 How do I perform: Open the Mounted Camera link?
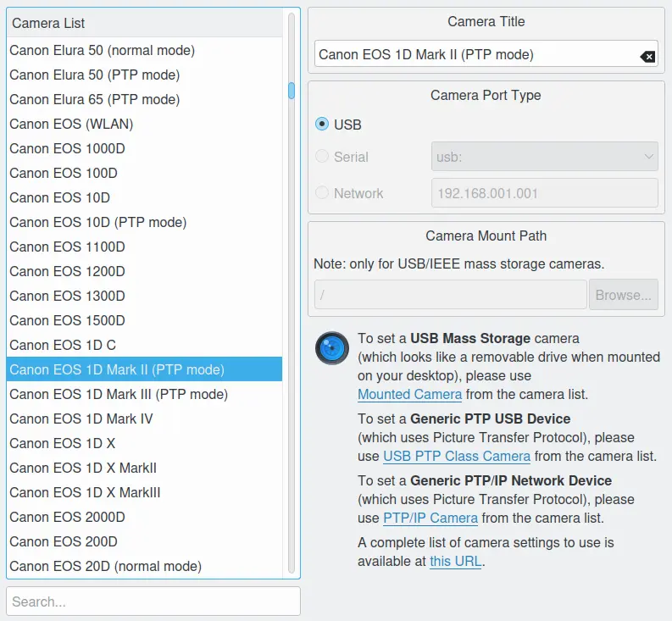[409, 394]
